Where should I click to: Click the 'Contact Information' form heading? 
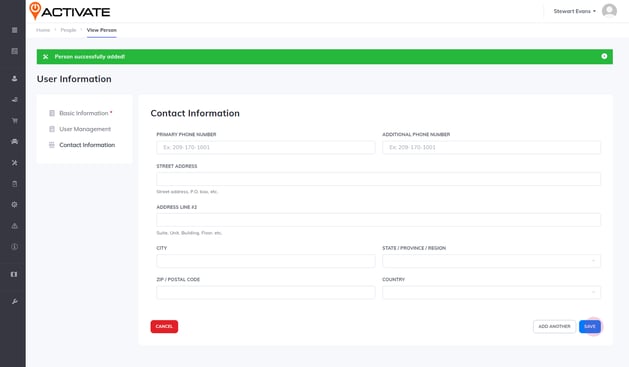point(195,114)
